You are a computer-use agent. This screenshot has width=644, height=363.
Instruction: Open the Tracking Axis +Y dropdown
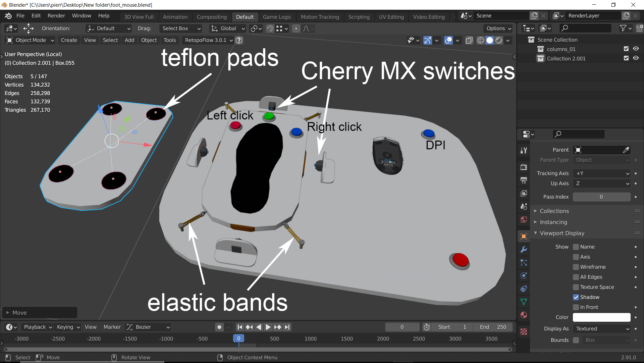click(x=602, y=173)
